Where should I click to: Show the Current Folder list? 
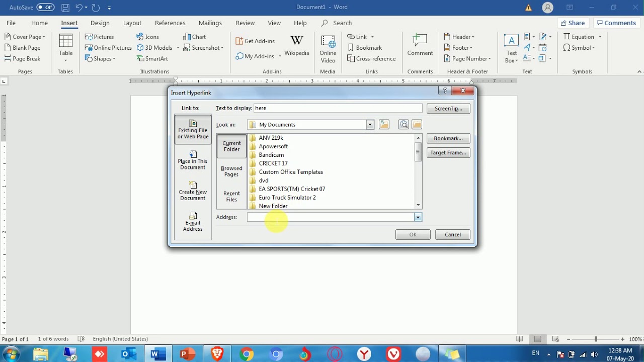tap(231, 146)
